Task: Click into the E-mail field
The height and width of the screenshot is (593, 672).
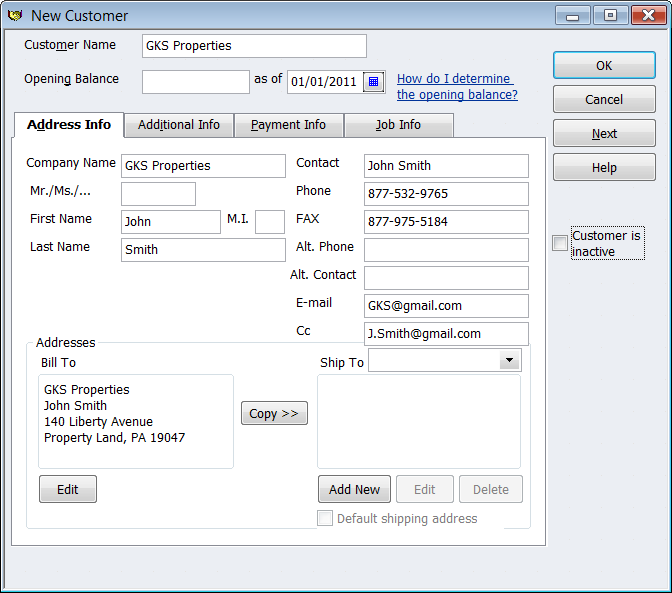Action: (x=446, y=306)
